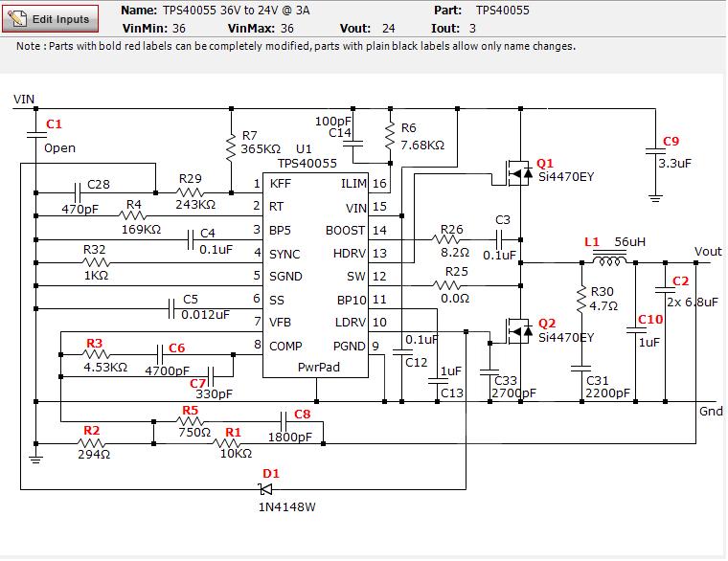
Task: Click the ground symbol under C9
Action: pyautogui.click(x=655, y=198)
